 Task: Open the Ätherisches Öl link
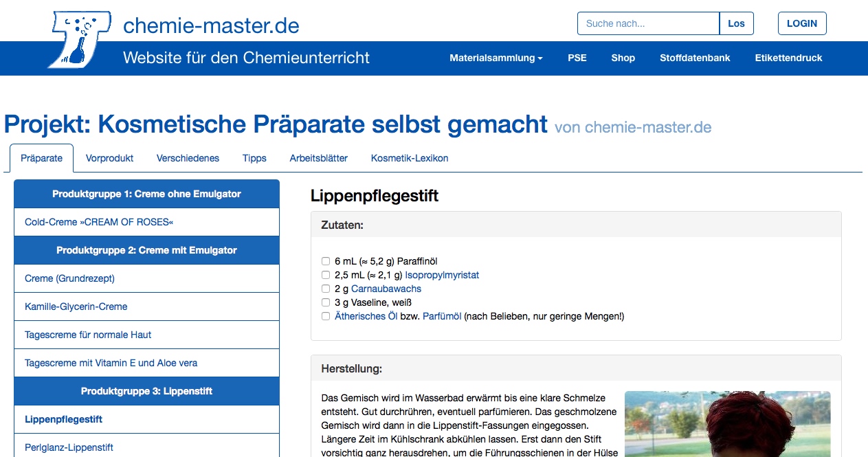pos(366,316)
